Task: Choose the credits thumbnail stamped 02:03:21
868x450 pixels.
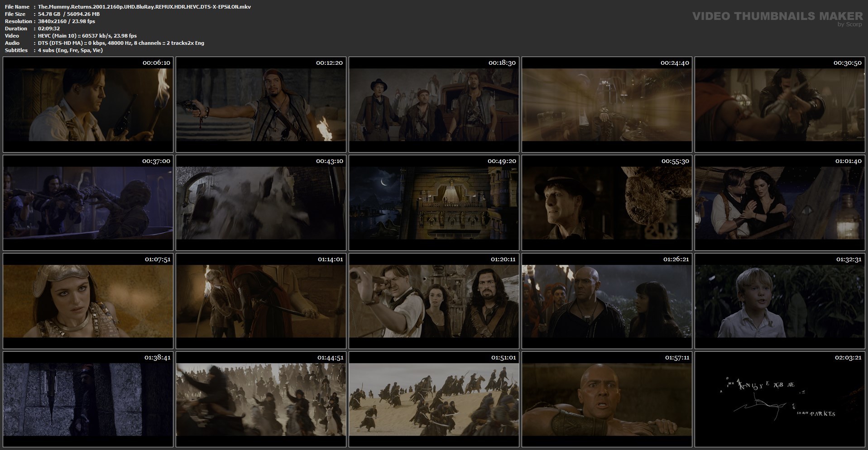Action: point(780,399)
